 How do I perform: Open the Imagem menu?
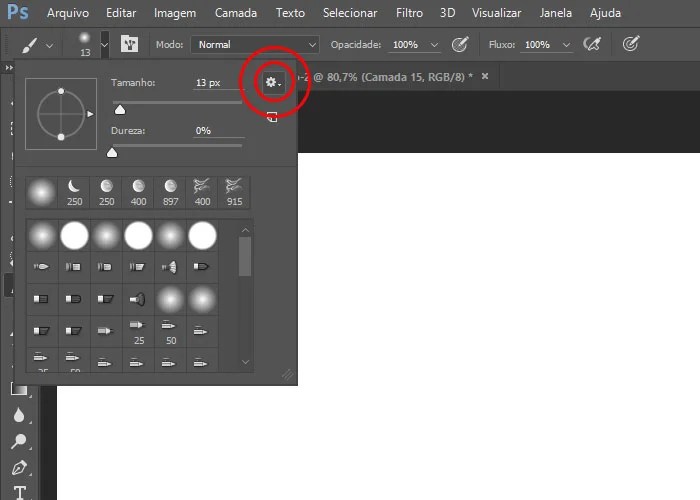pyautogui.click(x=175, y=13)
